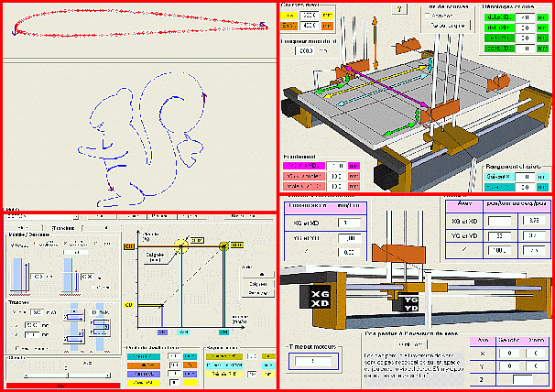The image size is (555, 392).
Task: Select the teal colored parameter label
Action: point(144,356)
